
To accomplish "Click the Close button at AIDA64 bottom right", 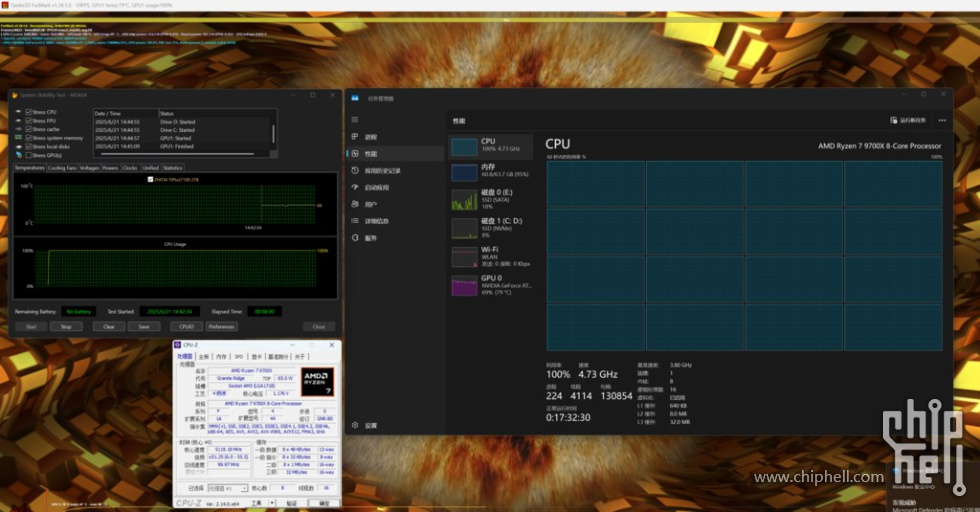I will pos(319,327).
